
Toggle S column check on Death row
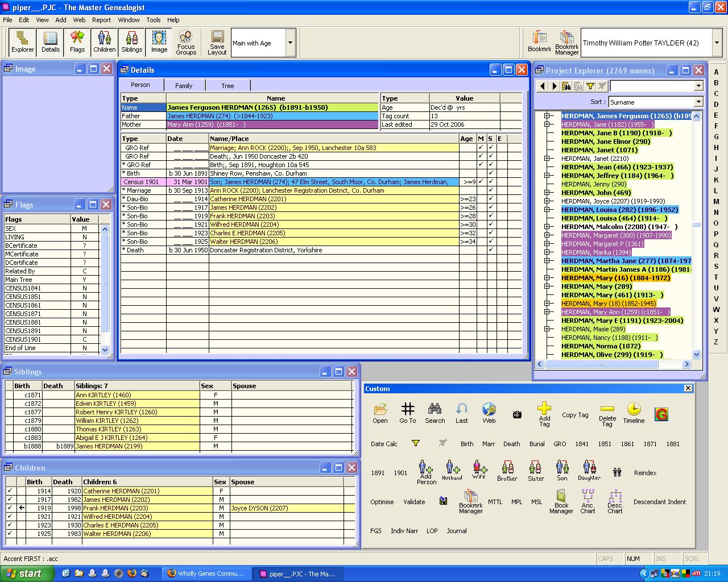[x=491, y=250]
